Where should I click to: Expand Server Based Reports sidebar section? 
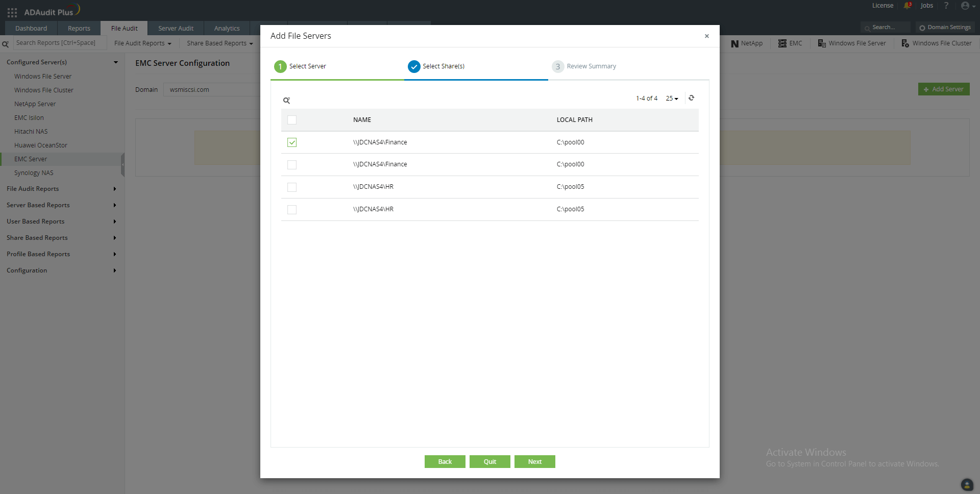(61, 205)
